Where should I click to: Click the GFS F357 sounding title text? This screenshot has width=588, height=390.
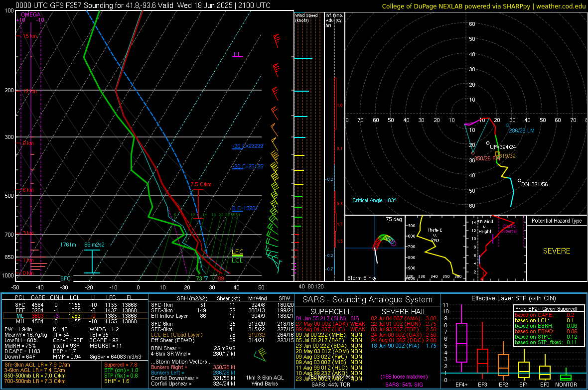143,5
